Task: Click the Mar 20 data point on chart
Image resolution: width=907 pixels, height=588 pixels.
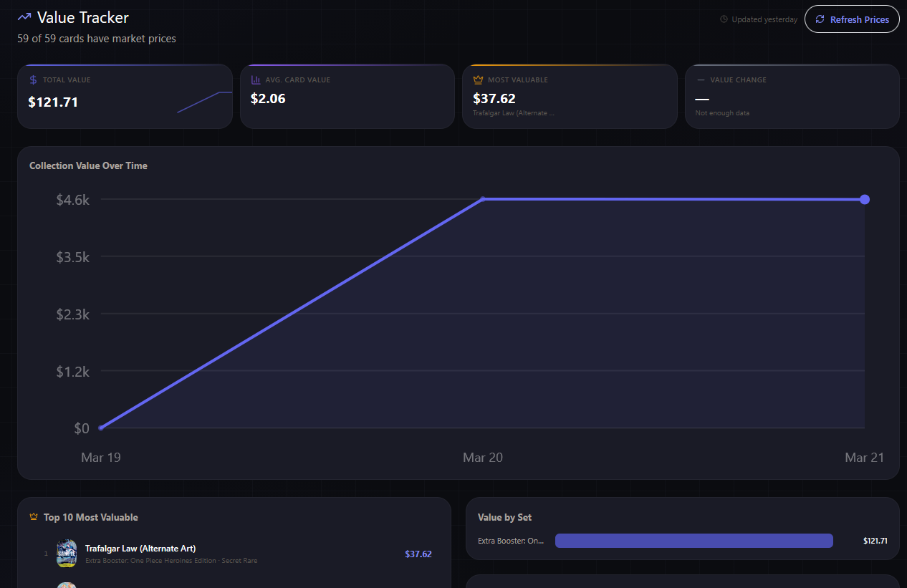Action: [x=483, y=199]
